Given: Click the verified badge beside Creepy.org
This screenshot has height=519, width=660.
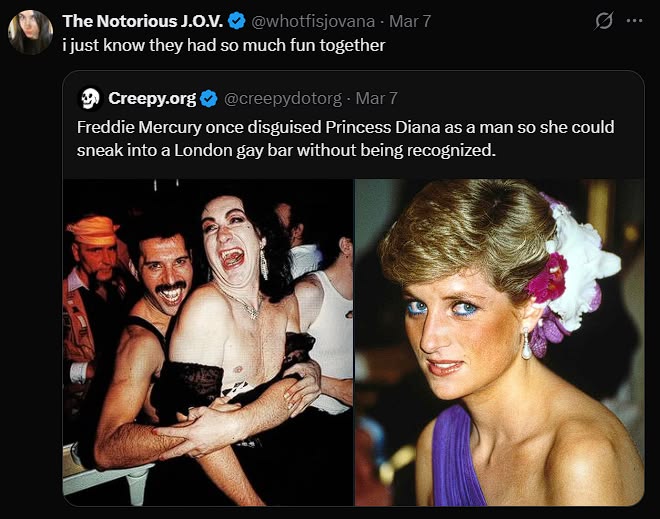Looking at the screenshot, I should (x=209, y=98).
